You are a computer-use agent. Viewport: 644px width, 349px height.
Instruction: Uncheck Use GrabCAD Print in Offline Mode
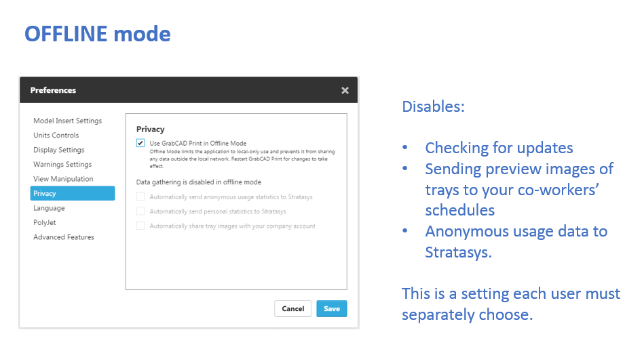[x=140, y=143]
